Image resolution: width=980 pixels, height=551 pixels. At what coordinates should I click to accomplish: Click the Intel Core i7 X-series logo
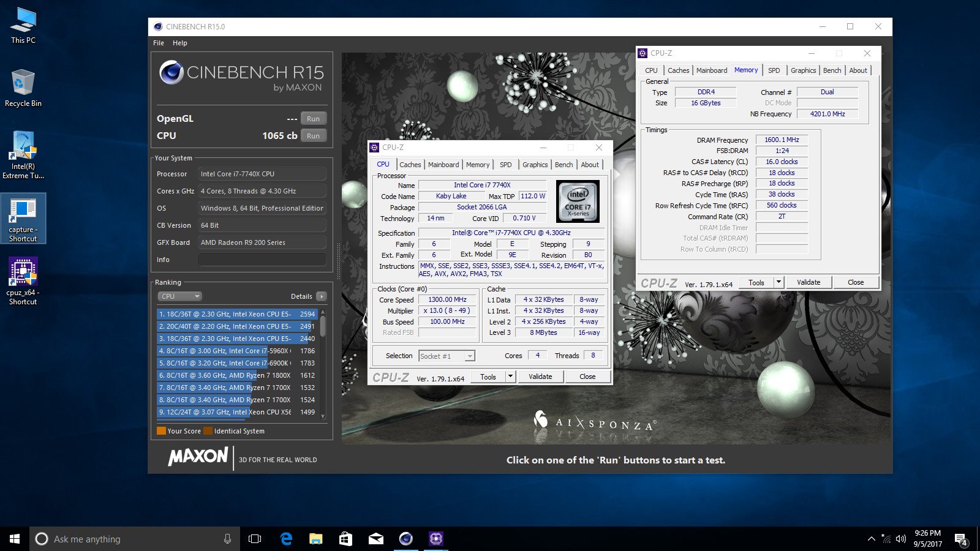(578, 201)
